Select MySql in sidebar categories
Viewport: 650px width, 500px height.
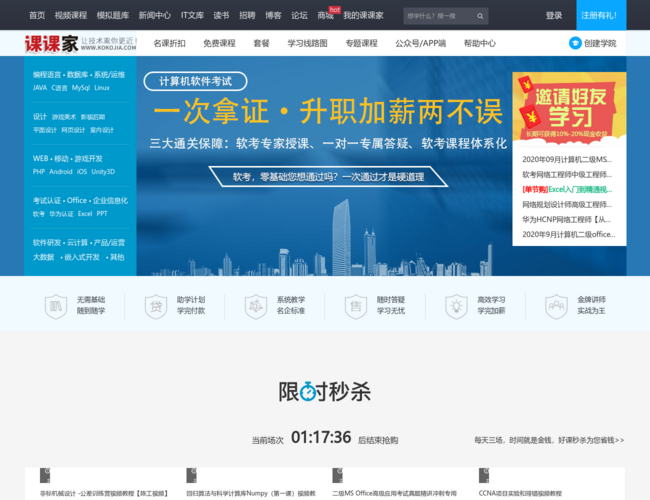pyautogui.click(x=81, y=88)
